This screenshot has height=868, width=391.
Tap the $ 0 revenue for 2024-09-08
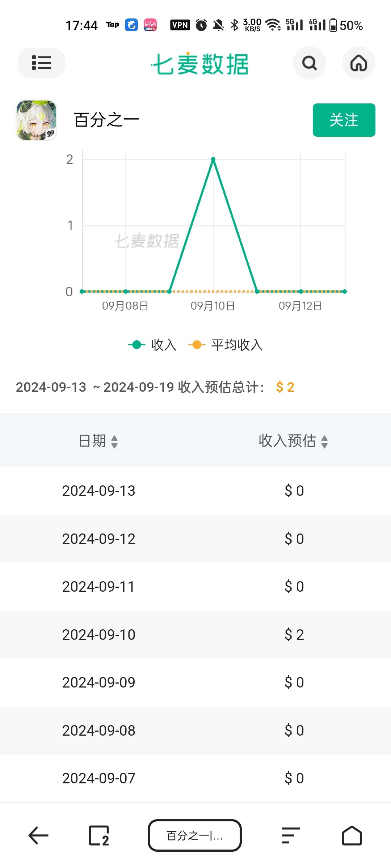294,731
